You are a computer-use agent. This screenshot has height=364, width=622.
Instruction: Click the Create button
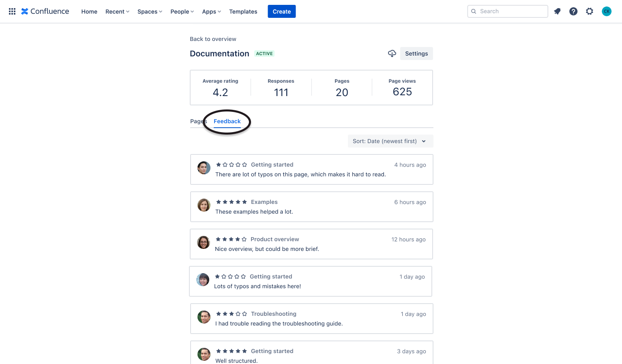coord(281,11)
